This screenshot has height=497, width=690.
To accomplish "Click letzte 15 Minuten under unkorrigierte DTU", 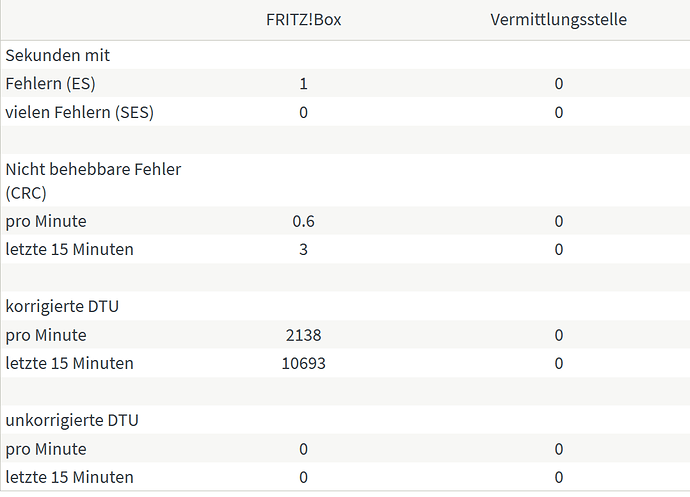I will [69, 478].
